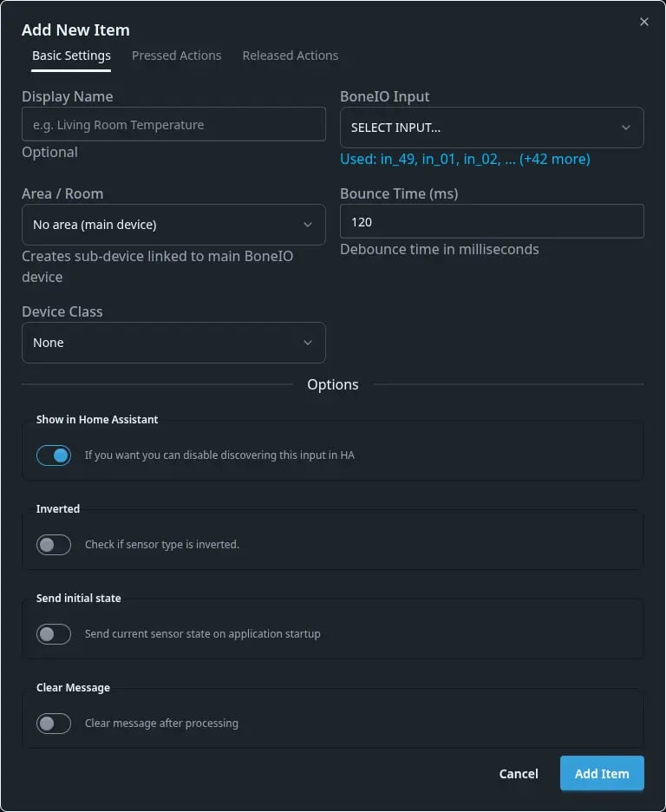Select the Basic Settings tab
666x812 pixels.
(71, 55)
